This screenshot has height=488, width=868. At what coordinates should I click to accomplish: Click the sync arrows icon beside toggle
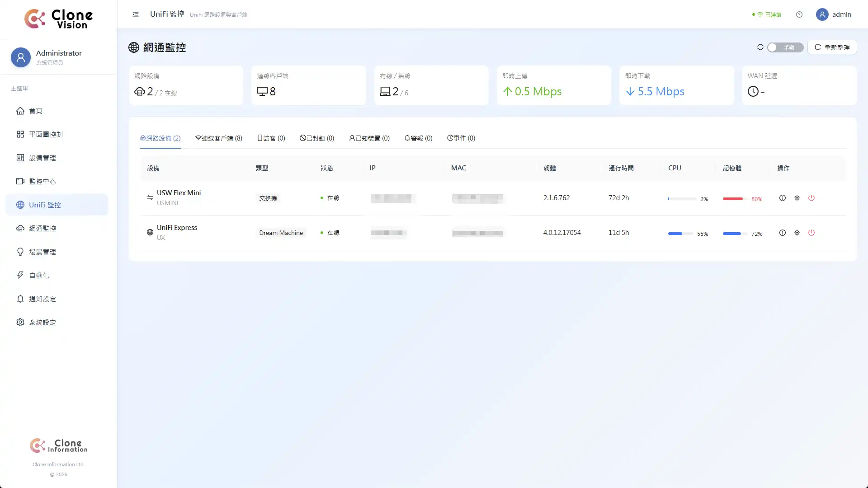click(x=760, y=47)
